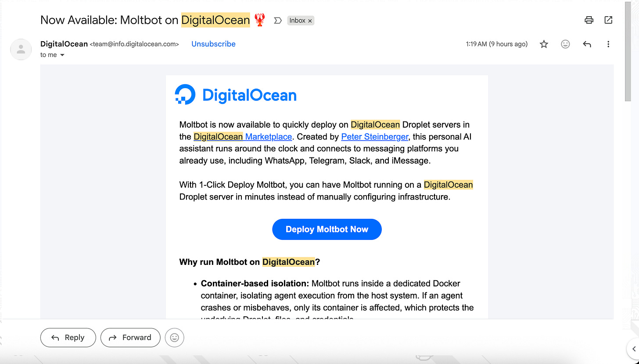Click the Deploy Moltbot Now button
The width and height of the screenshot is (639, 364).
(x=327, y=229)
